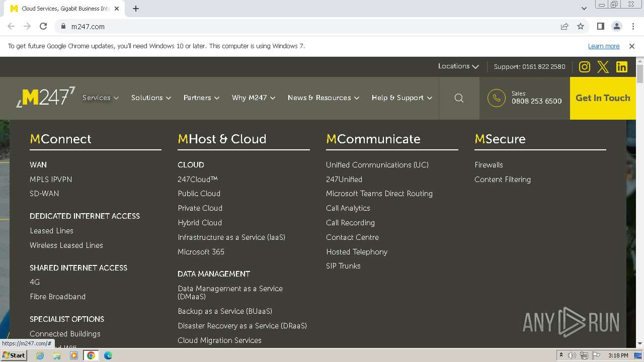Open Cloud Migration Services link

coord(219,340)
